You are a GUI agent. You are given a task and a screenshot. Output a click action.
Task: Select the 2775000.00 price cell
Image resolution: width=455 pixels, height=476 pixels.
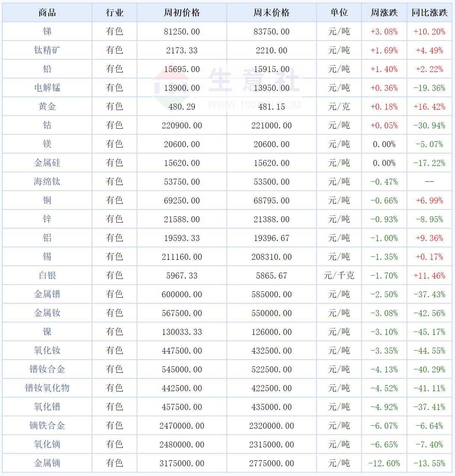[x=271, y=463]
